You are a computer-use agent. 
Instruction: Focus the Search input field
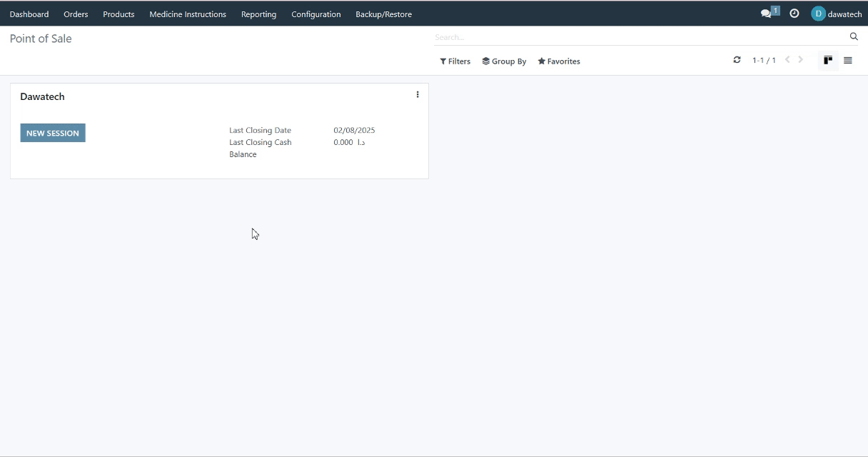click(640, 37)
